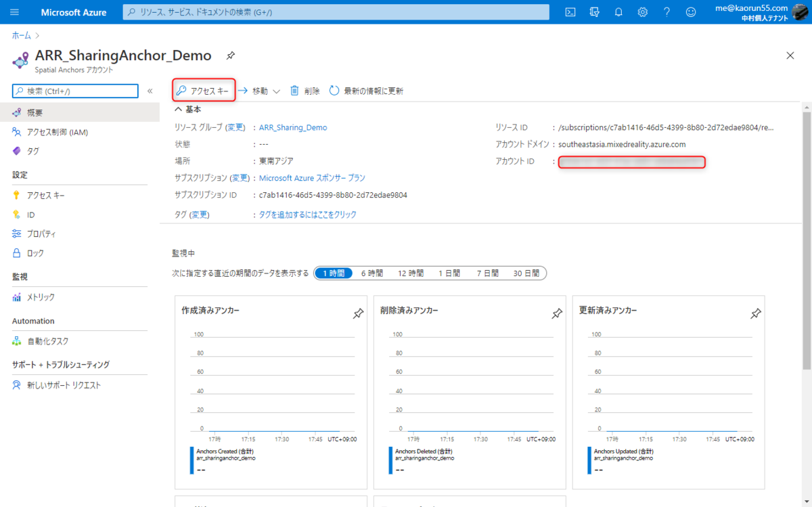Select 概要 in the left menu
Screen dimensions: 812x507
click(80, 112)
